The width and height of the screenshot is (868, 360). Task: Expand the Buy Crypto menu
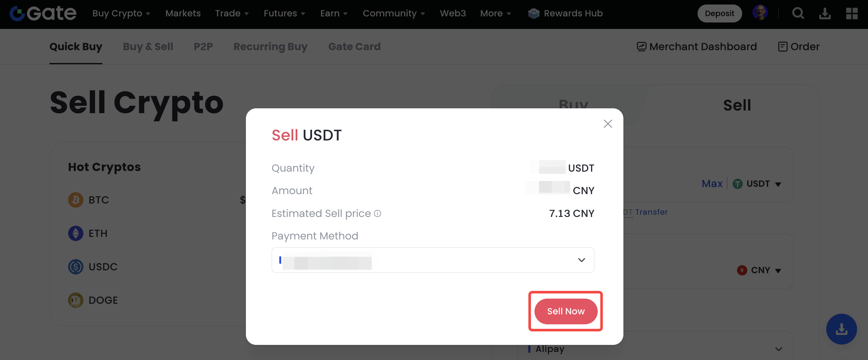[x=121, y=14]
